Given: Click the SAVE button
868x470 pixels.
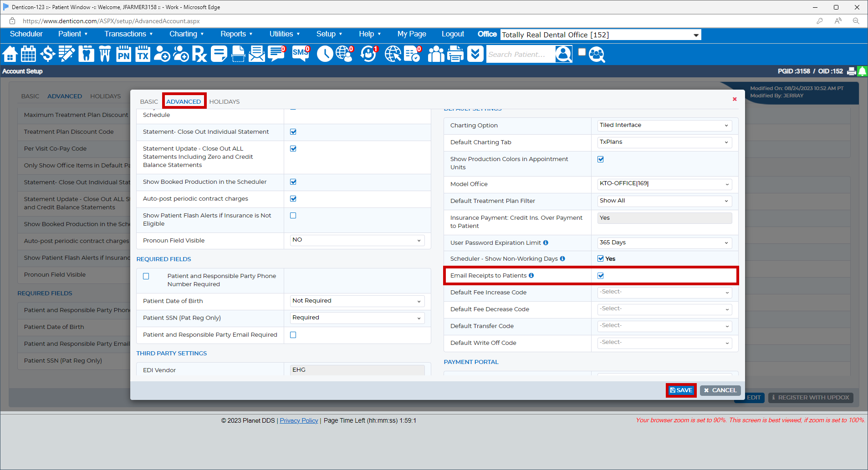Looking at the screenshot, I should [681, 390].
